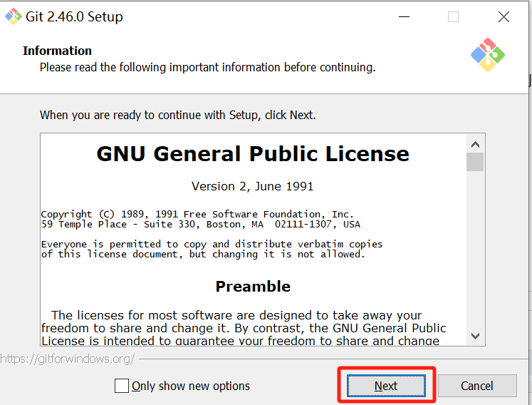Viewport: 532px width, 405px height.
Task: Close the Git Setup window
Action: (504, 16)
